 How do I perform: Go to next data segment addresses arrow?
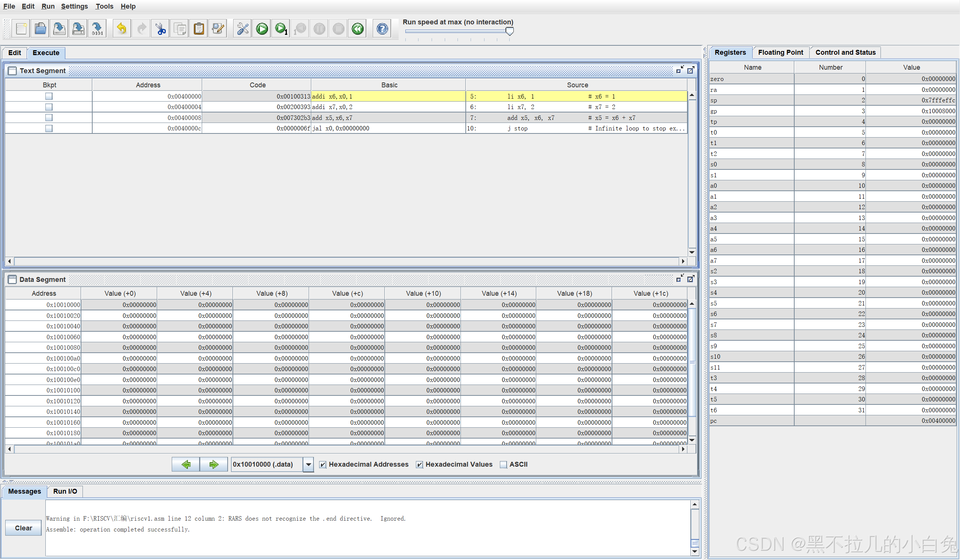click(213, 464)
